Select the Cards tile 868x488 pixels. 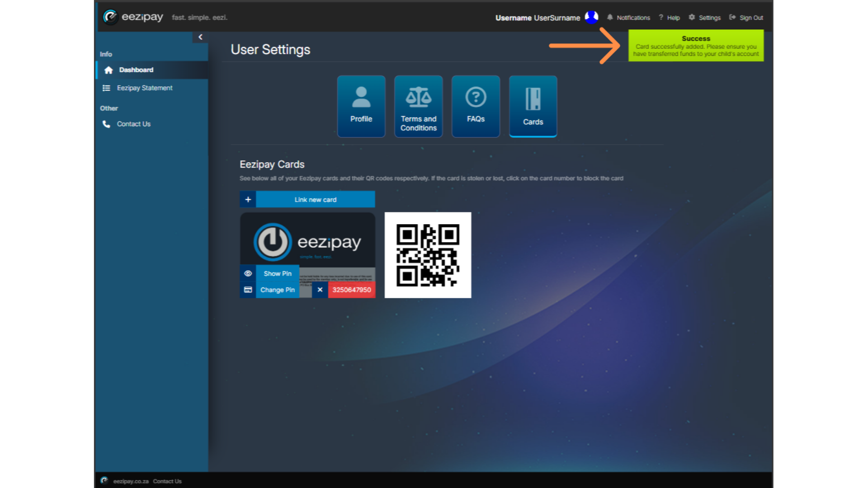[x=533, y=106]
